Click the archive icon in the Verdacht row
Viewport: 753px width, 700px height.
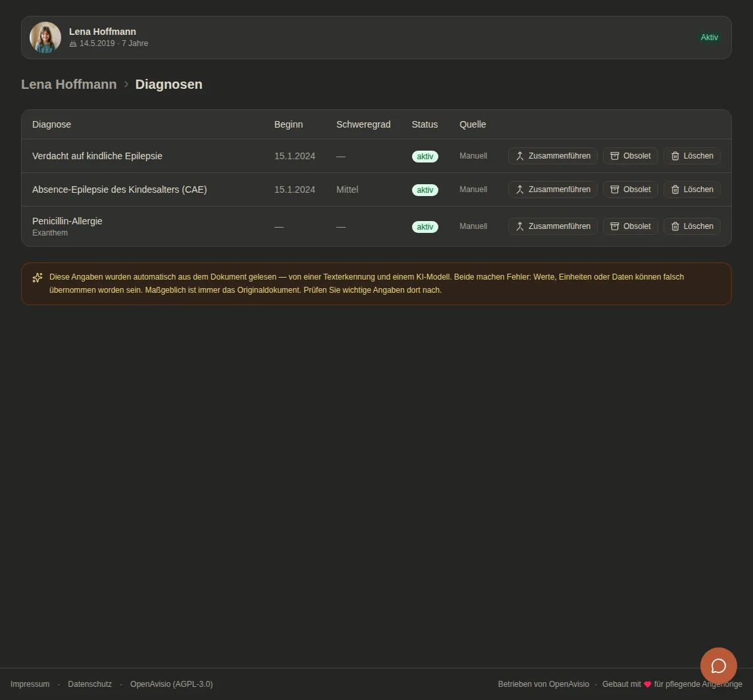[614, 156]
